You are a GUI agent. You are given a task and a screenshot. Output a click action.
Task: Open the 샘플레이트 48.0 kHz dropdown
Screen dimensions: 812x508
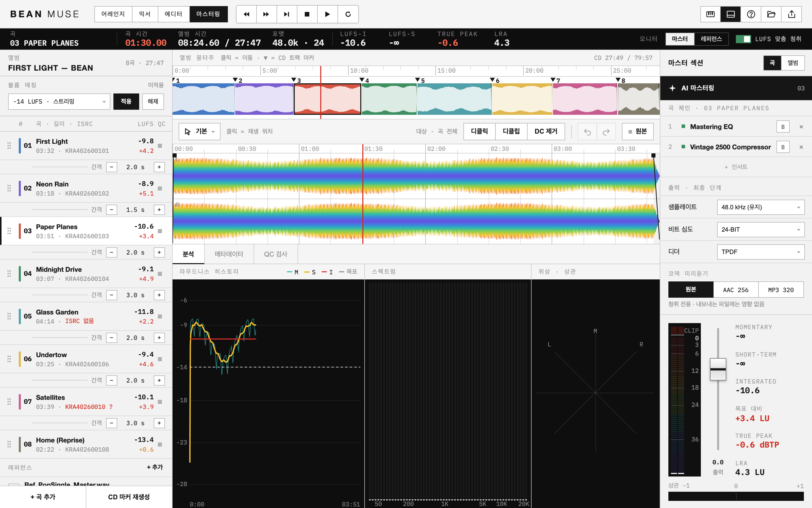tap(760, 207)
